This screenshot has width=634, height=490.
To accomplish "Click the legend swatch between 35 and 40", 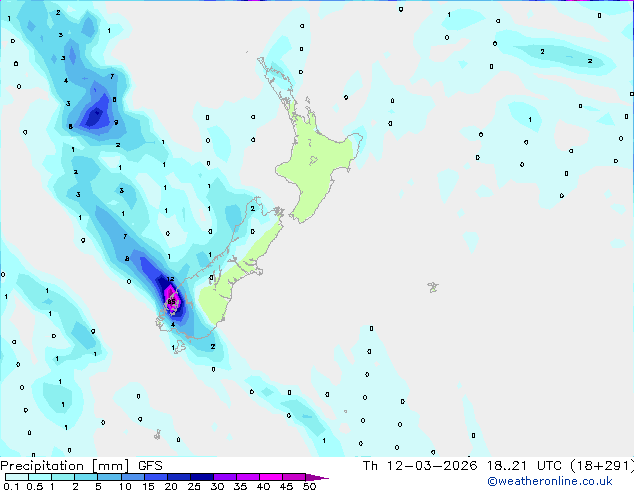I will click(248, 477).
